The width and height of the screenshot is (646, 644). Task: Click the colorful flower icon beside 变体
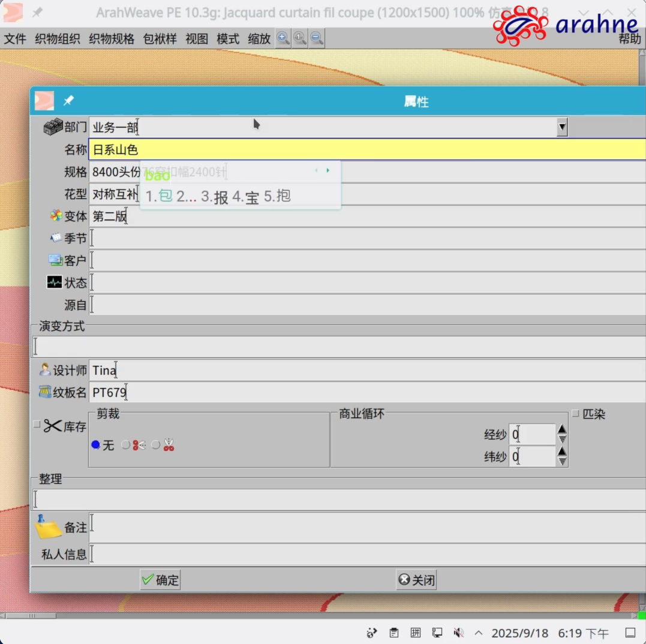(x=56, y=215)
